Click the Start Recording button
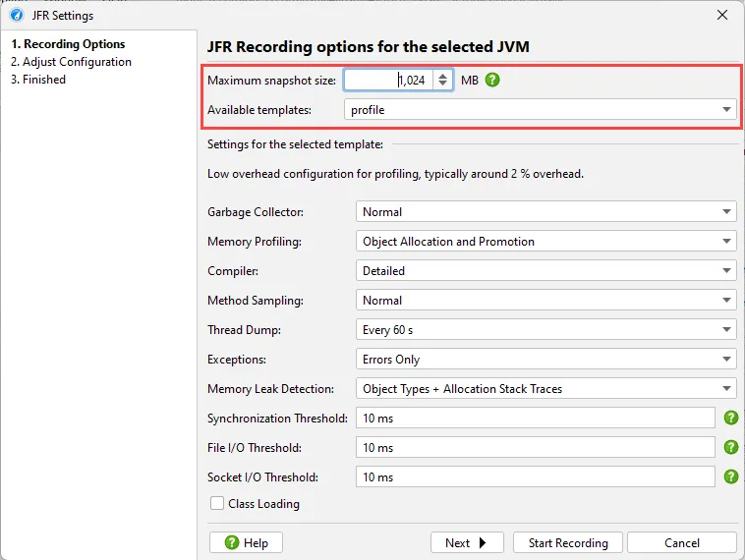This screenshot has width=745, height=560. click(x=568, y=542)
